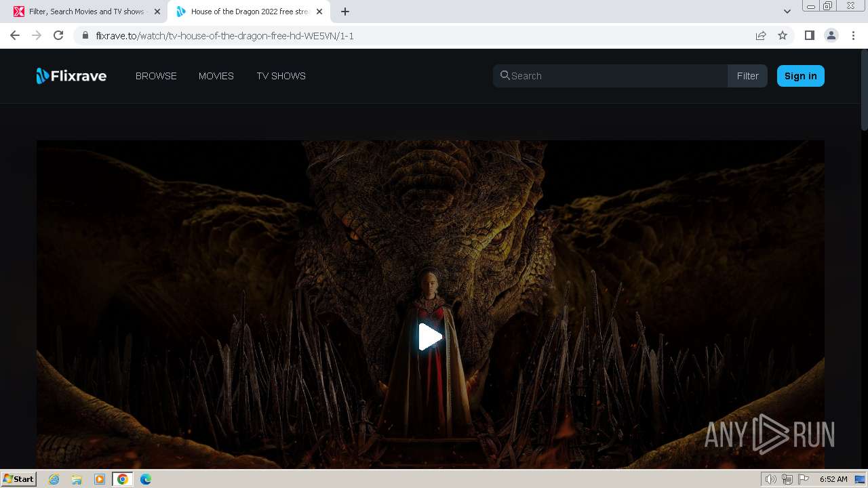Click the 6:52 AM clock
This screenshot has width=868, height=488.
click(833, 479)
